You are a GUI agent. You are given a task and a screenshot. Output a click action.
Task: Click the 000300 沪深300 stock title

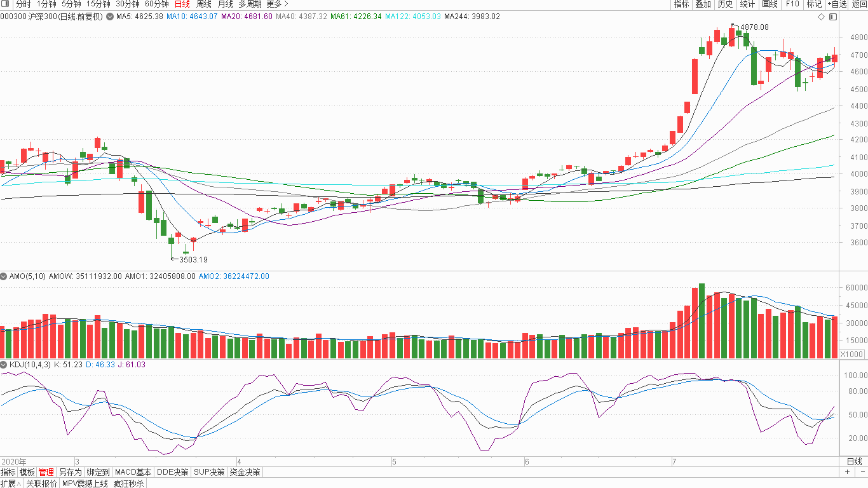click(51, 17)
